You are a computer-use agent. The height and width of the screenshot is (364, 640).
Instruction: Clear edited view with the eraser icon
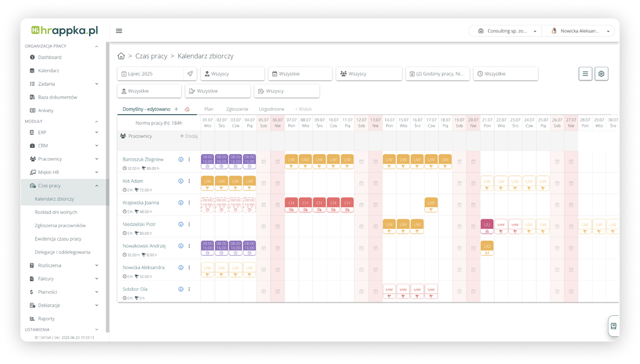pos(187,109)
